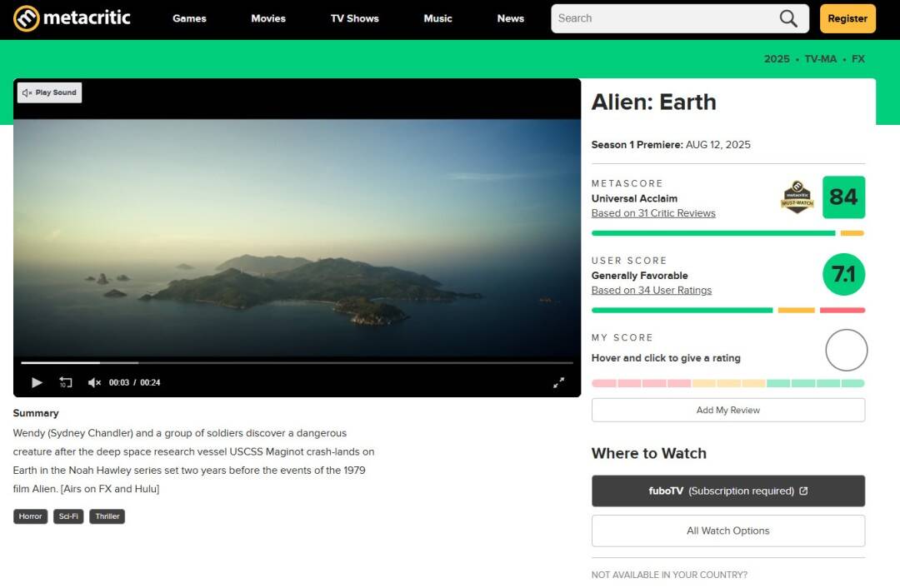
Task: Toggle the Play Sound button
Action: (x=49, y=93)
